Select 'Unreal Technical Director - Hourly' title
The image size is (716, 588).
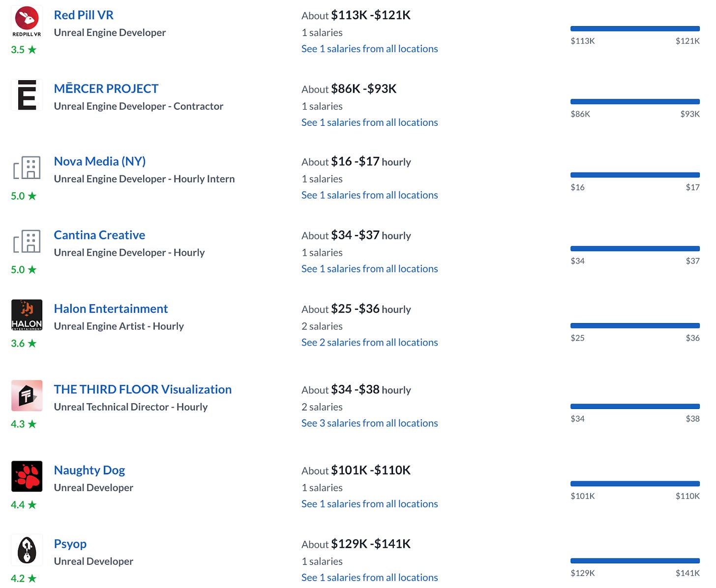pyautogui.click(x=131, y=407)
